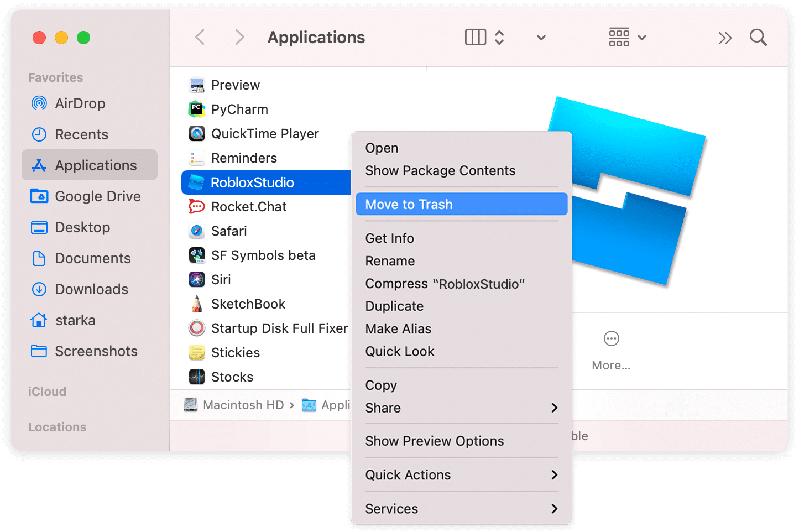Image resolution: width=799 pixels, height=532 pixels.
Task: Expand the Share submenu
Action: point(554,408)
